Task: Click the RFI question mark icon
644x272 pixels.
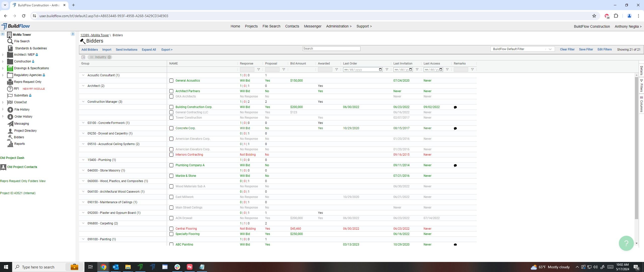Action: coord(10,89)
